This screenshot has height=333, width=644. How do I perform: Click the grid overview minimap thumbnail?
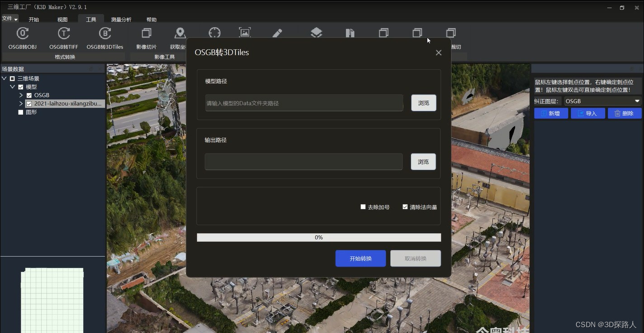tap(52, 300)
